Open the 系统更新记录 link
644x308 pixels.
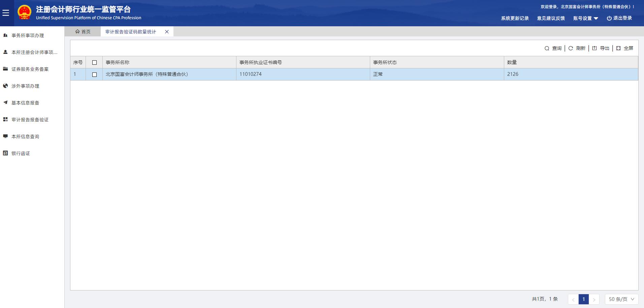515,19
